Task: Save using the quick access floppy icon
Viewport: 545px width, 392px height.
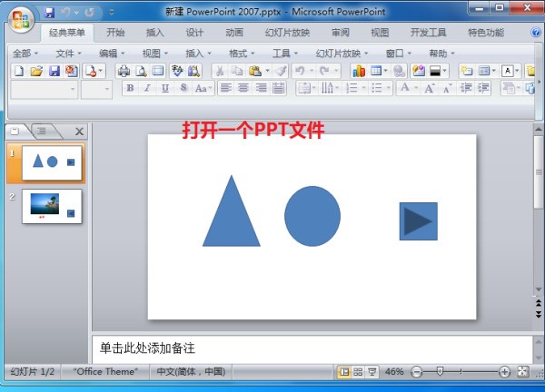Action: (49, 13)
